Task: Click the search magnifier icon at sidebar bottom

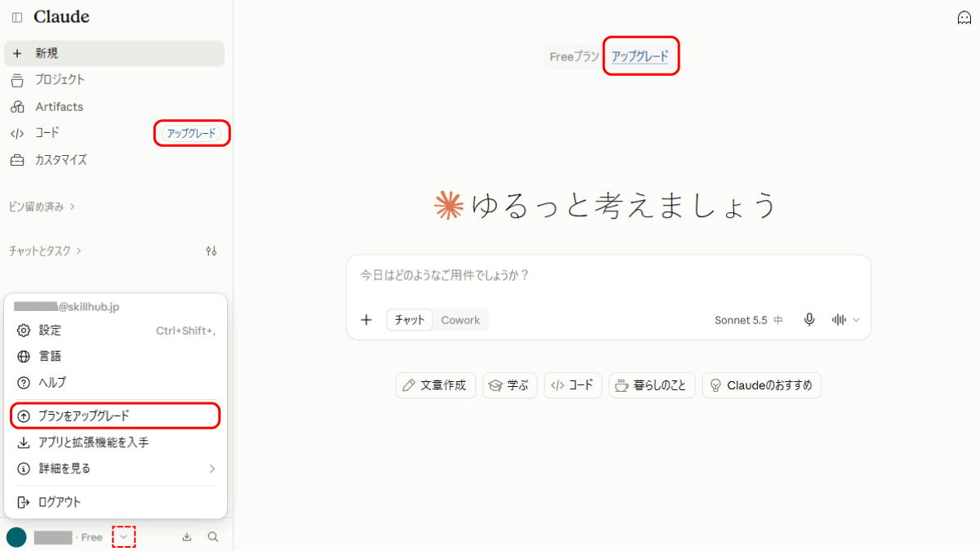Action: pos(213,537)
